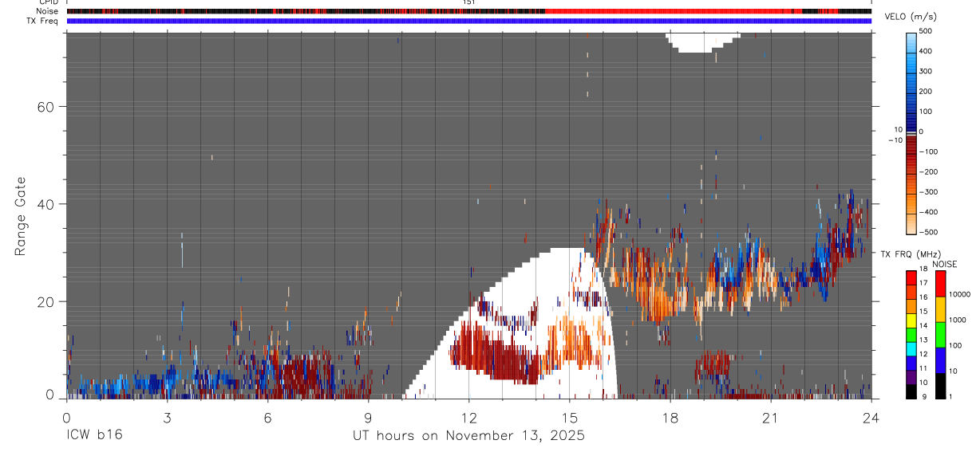
Task: Click the 'ICW b16' radar label
Action: point(94,435)
